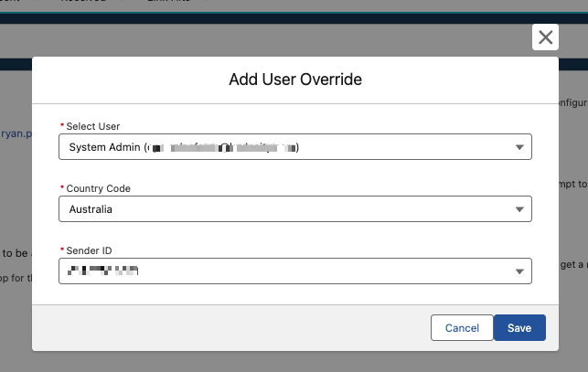Click the System Admin user value
The height and width of the screenshot is (372, 588).
click(183, 147)
